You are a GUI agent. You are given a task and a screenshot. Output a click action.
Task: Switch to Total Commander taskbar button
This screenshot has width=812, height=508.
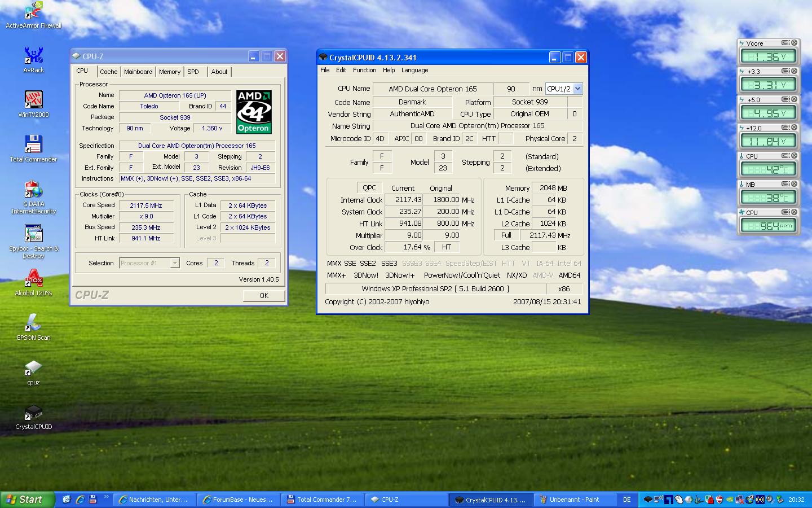tap(323, 500)
